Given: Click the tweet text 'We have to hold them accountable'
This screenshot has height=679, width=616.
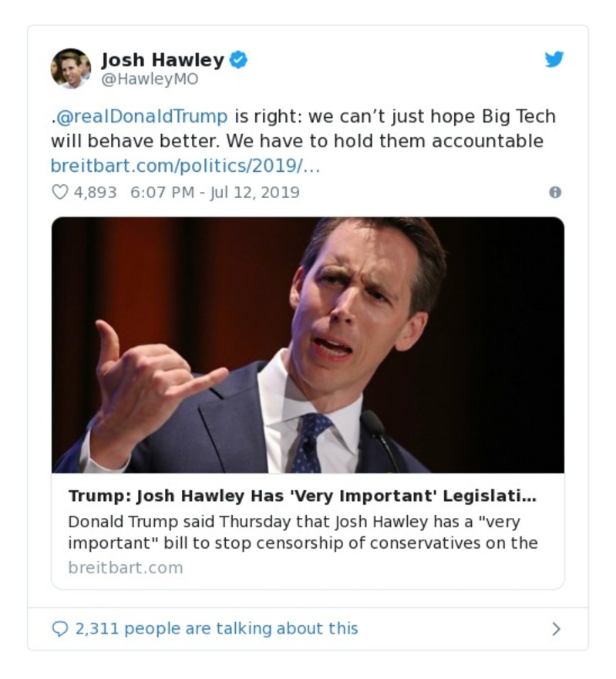Looking at the screenshot, I should pos(385,141).
